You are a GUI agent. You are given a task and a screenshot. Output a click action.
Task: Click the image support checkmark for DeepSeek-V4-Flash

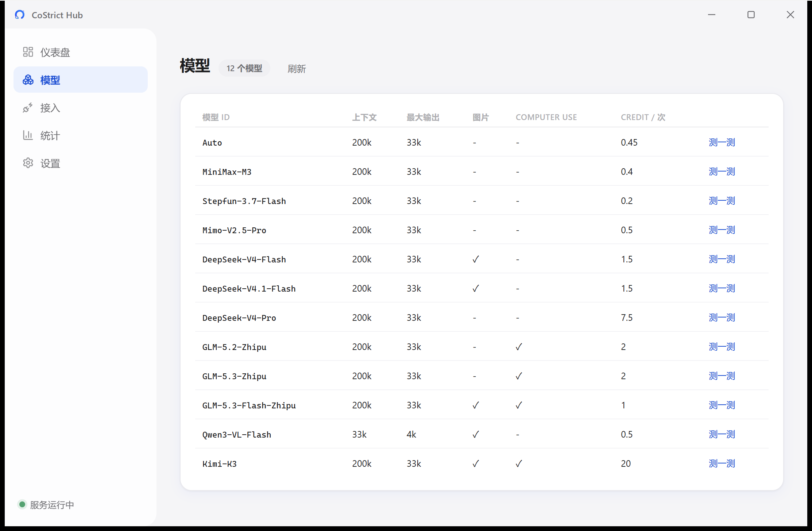[476, 259]
